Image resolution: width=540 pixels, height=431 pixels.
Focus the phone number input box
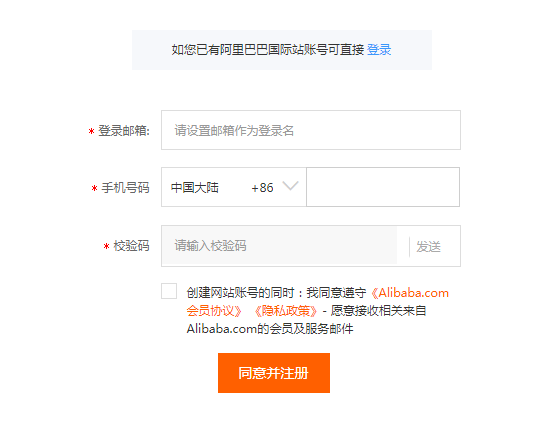click(383, 187)
